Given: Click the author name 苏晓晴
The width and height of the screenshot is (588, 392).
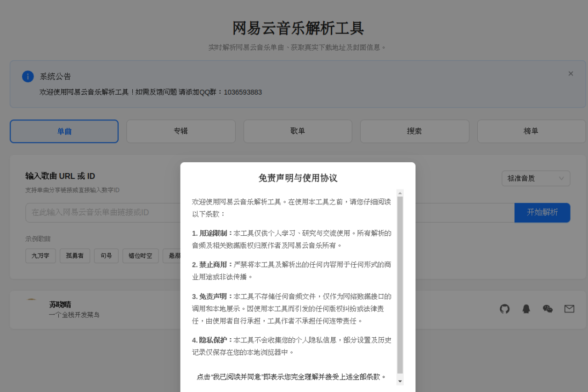Looking at the screenshot, I should 60,305.
